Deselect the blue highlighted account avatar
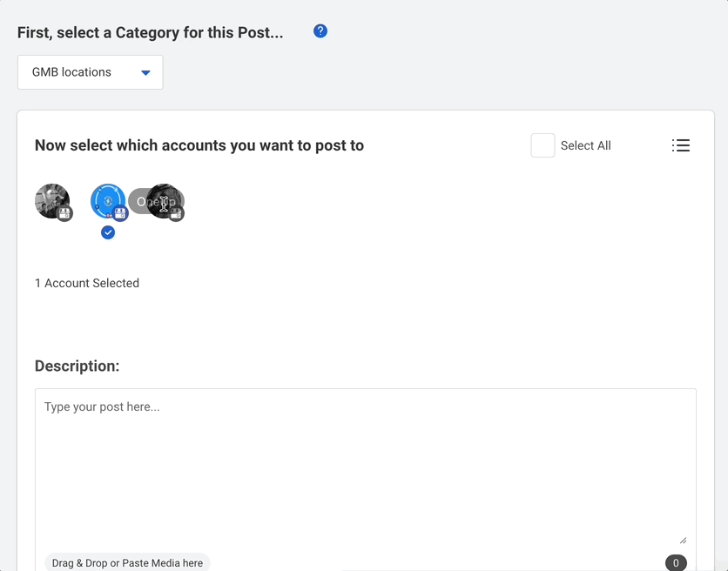The width and height of the screenshot is (728, 571). tap(108, 200)
